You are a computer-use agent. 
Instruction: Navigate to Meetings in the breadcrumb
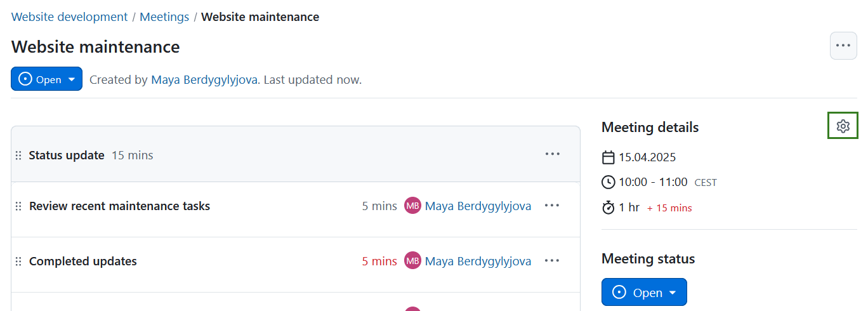[164, 17]
